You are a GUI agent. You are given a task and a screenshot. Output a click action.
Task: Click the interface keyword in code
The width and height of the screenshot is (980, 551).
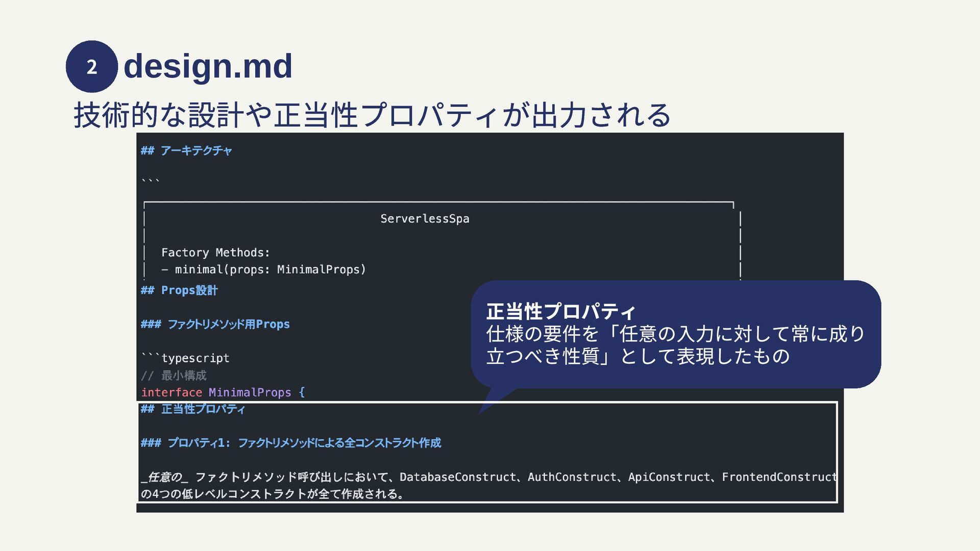coord(171,392)
